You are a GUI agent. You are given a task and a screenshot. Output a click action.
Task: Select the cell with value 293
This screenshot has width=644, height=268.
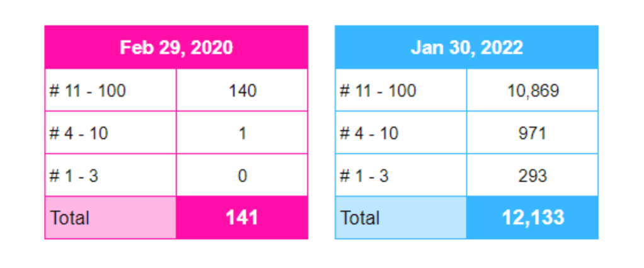click(532, 176)
